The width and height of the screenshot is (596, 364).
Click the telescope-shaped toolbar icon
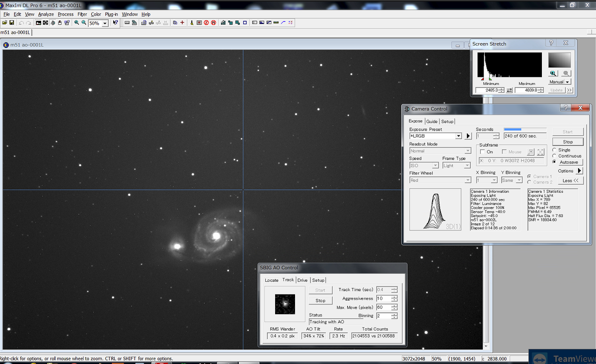pos(192,23)
